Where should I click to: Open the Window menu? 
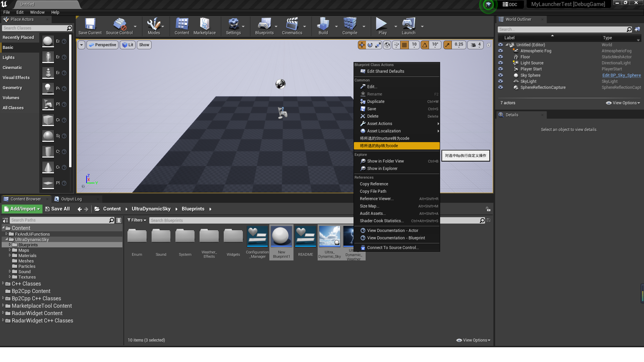pyautogui.click(x=37, y=12)
